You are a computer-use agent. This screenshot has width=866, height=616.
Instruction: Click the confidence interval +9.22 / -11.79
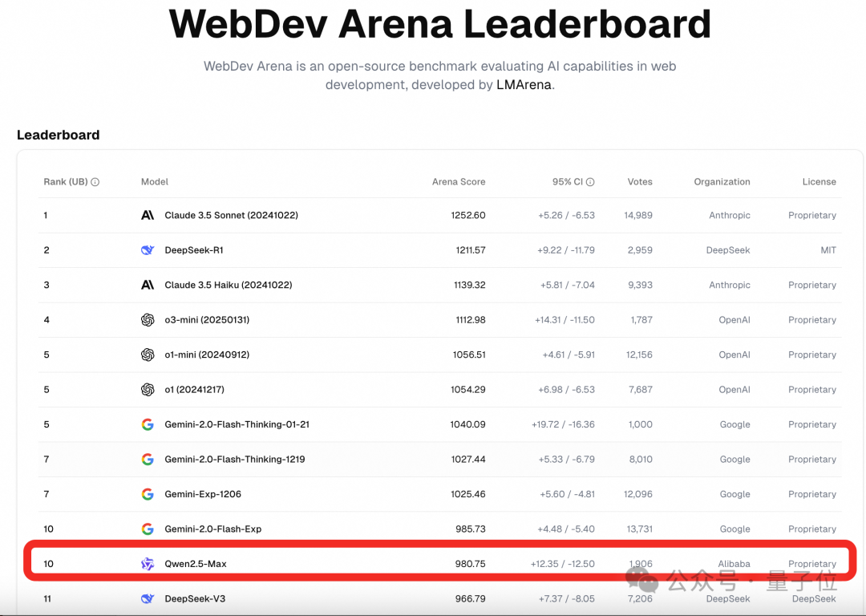(566, 249)
